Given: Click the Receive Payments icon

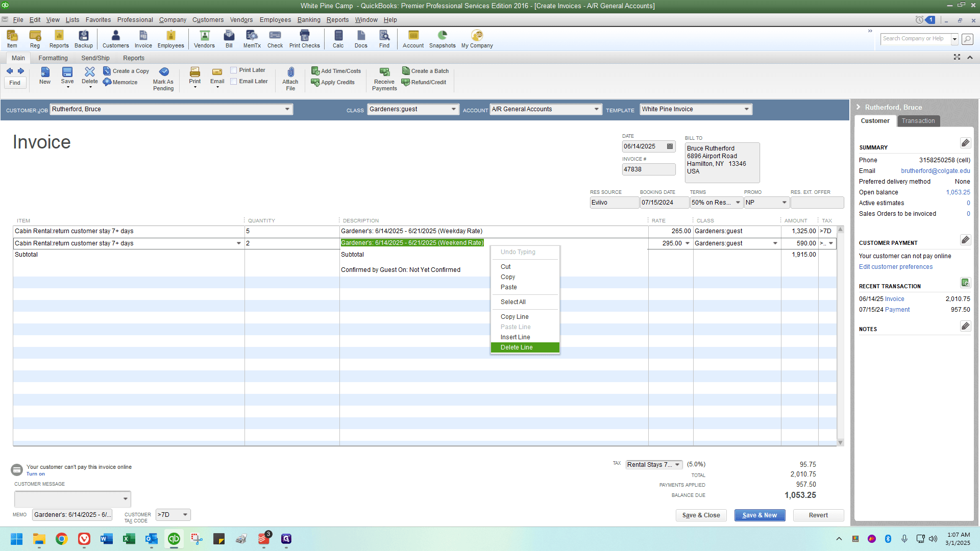Looking at the screenshot, I should click(384, 79).
